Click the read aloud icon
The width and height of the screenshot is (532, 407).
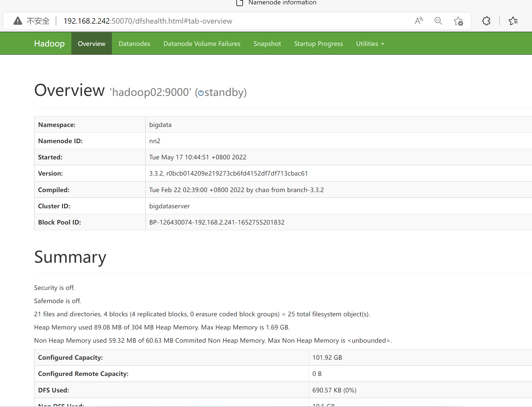(419, 21)
